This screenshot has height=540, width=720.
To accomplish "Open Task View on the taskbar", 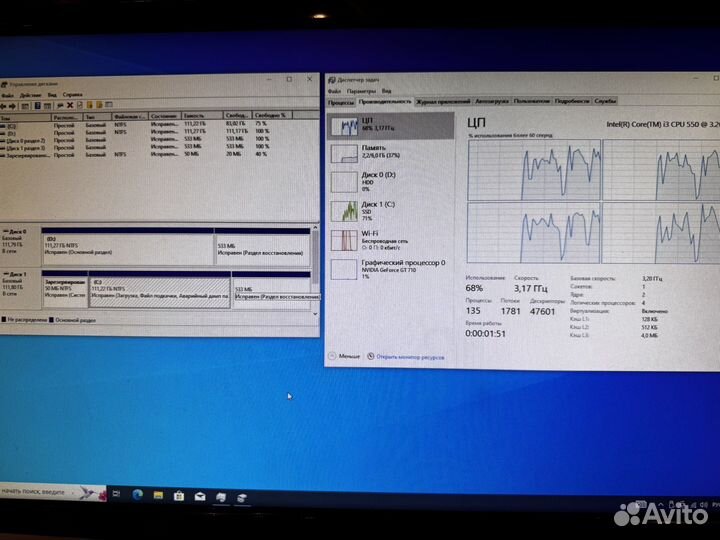I will coord(116,494).
